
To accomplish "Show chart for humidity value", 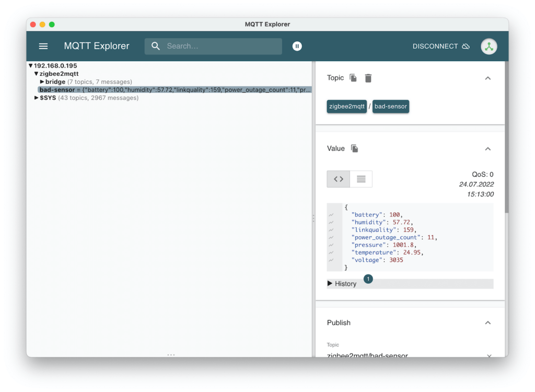I will [331, 222].
